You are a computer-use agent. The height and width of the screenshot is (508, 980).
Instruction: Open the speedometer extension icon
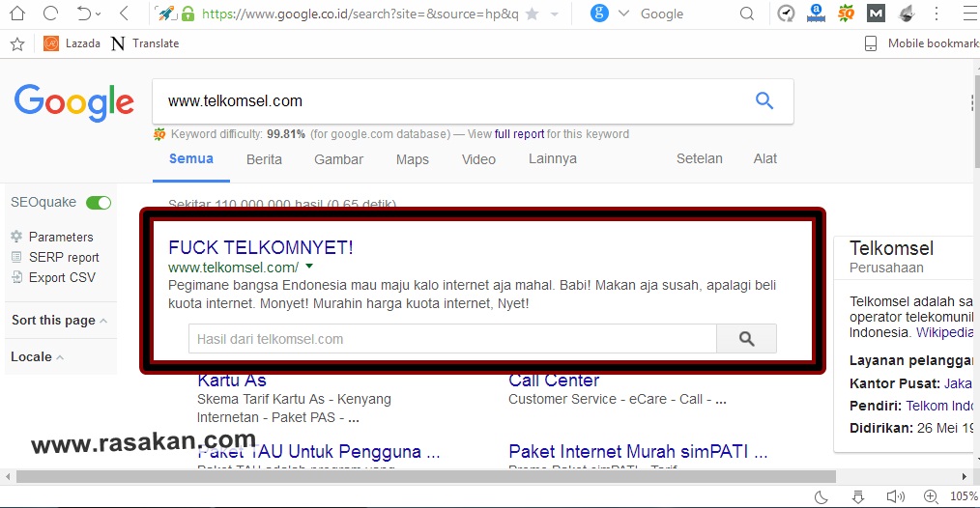click(786, 14)
